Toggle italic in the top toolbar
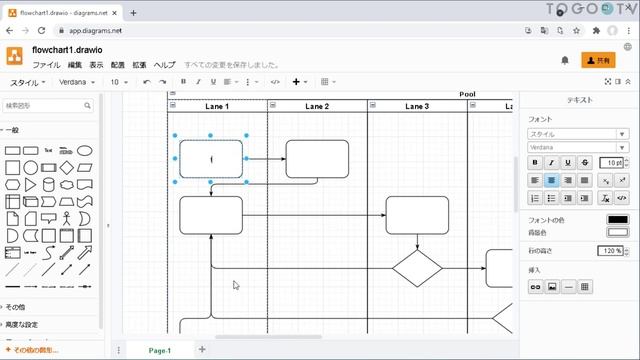This screenshot has height=360, width=640. [198, 82]
